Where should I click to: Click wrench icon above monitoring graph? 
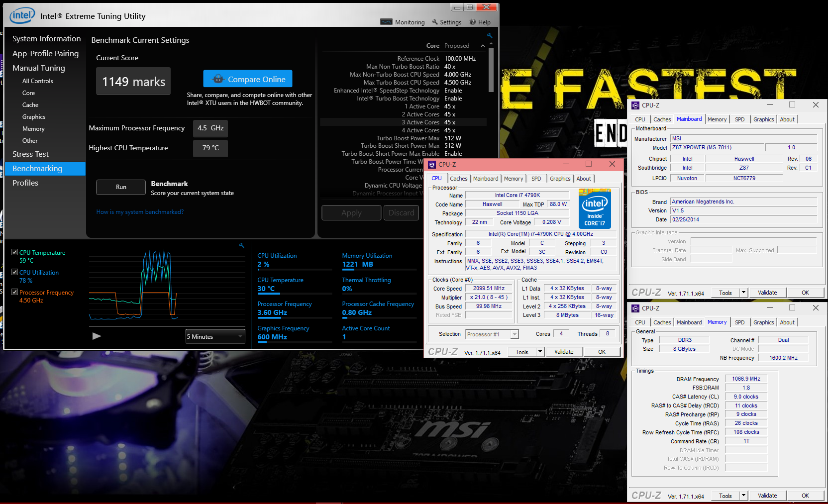click(241, 245)
